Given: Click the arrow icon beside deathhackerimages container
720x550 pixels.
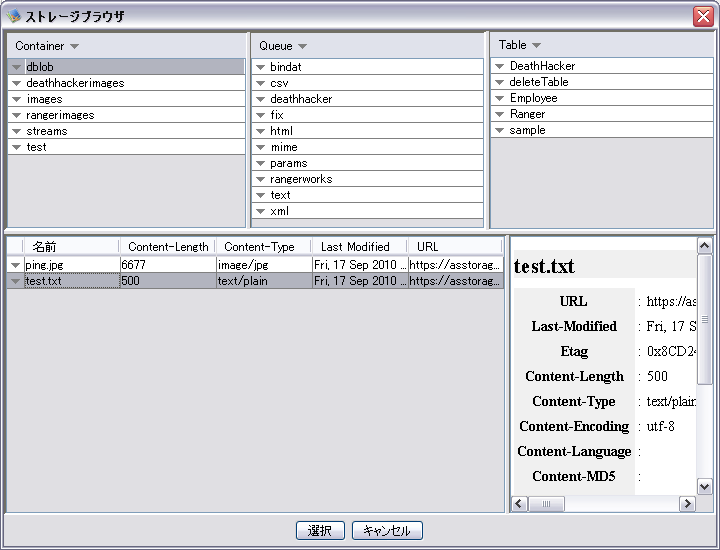Looking at the screenshot, I should pos(16,84).
